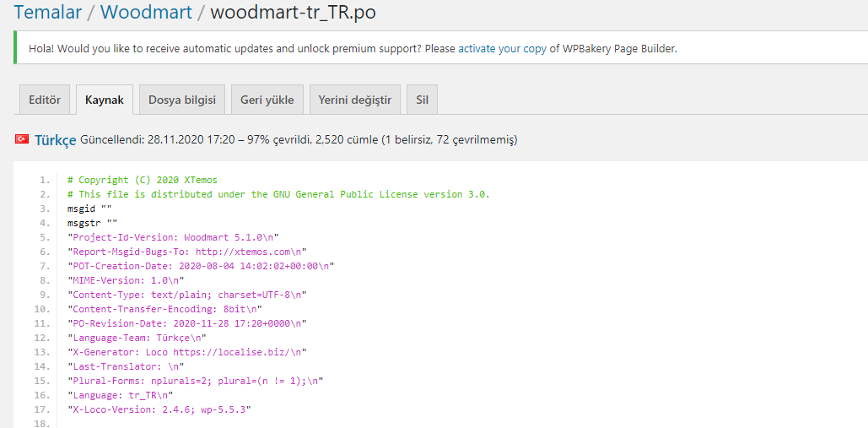Open the Woodmart breadcrumb link
The width and height of the screenshot is (868, 428).
tap(146, 12)
